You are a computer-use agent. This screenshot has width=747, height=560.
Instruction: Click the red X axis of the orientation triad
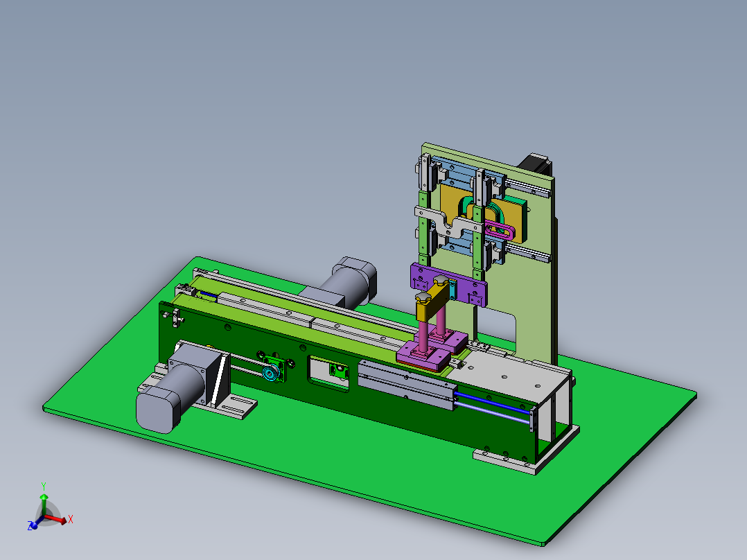tap(58, 519)
